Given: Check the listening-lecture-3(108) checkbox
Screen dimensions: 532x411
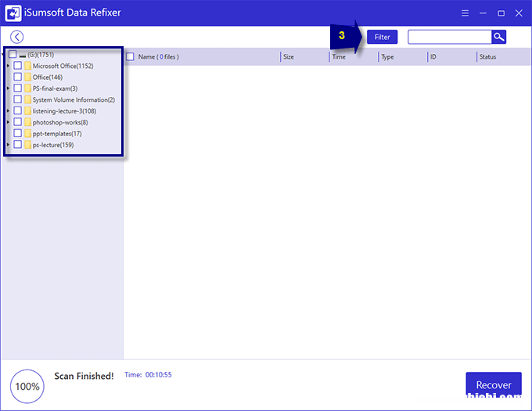Looking at the screenshot, I should tap(18, 110).
